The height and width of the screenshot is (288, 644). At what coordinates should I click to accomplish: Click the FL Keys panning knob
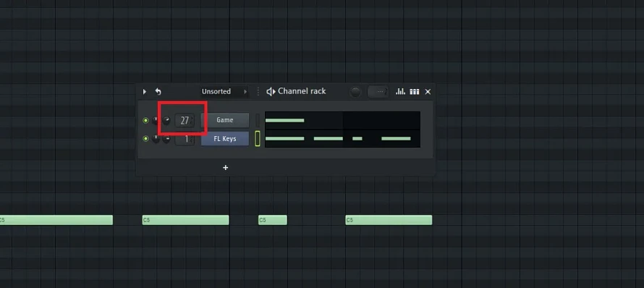click(x=156, y=139)
